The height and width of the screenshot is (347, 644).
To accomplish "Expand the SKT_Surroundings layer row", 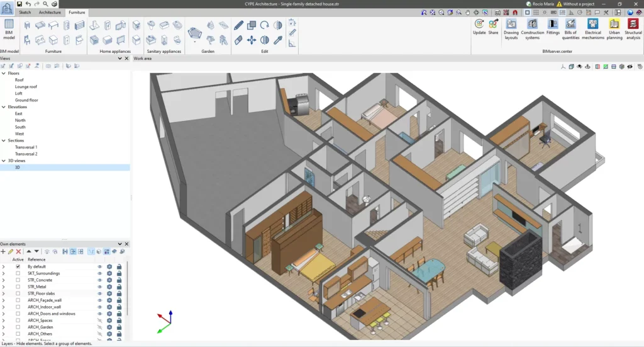I will click(x=3, y=273).
